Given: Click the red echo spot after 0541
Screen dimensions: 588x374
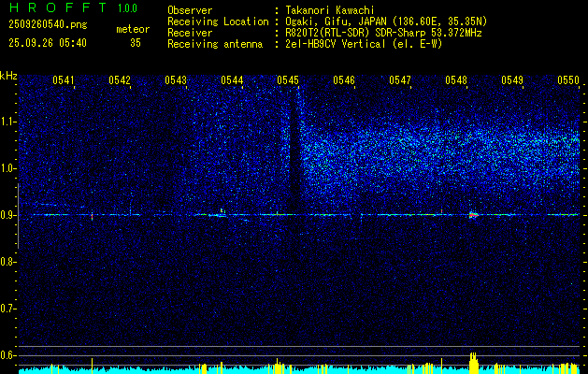Looking at the screenshot, I should tap(92, 216).
